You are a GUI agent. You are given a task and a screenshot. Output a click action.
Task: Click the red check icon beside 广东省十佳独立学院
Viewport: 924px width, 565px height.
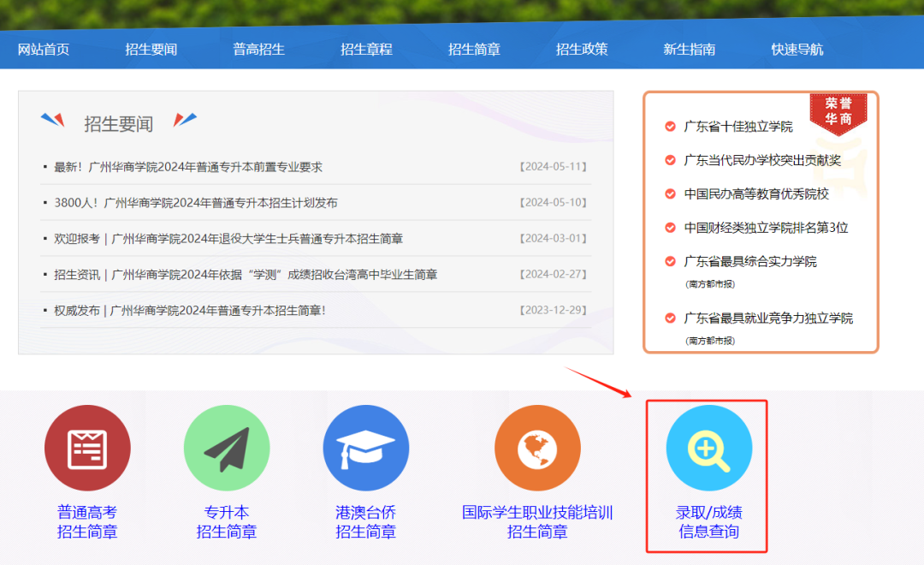669,123
